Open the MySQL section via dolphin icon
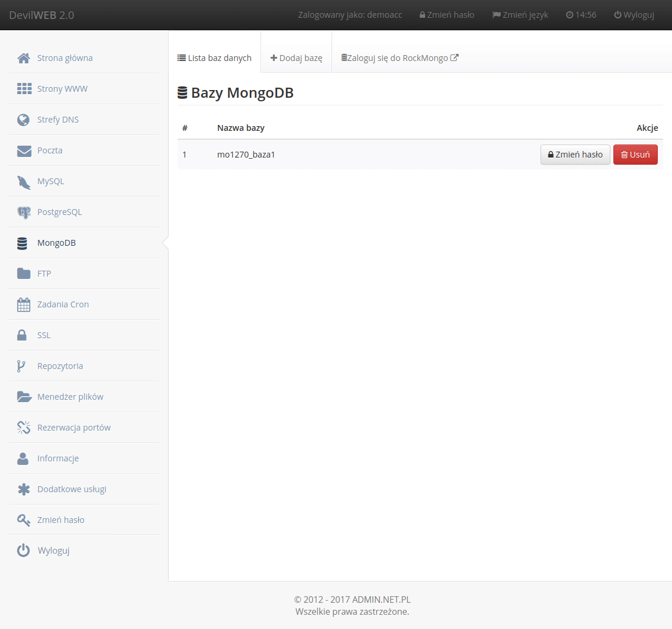 24,181
